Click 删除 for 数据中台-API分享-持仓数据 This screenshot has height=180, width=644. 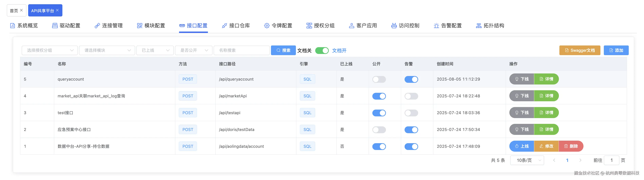571,146
